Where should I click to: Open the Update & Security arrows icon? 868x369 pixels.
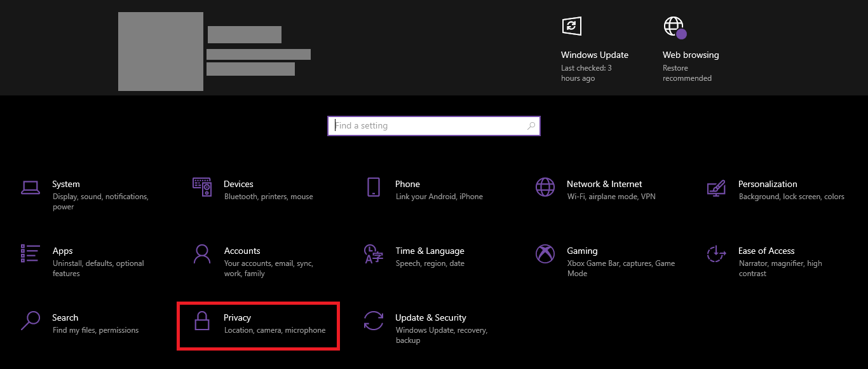374,321
